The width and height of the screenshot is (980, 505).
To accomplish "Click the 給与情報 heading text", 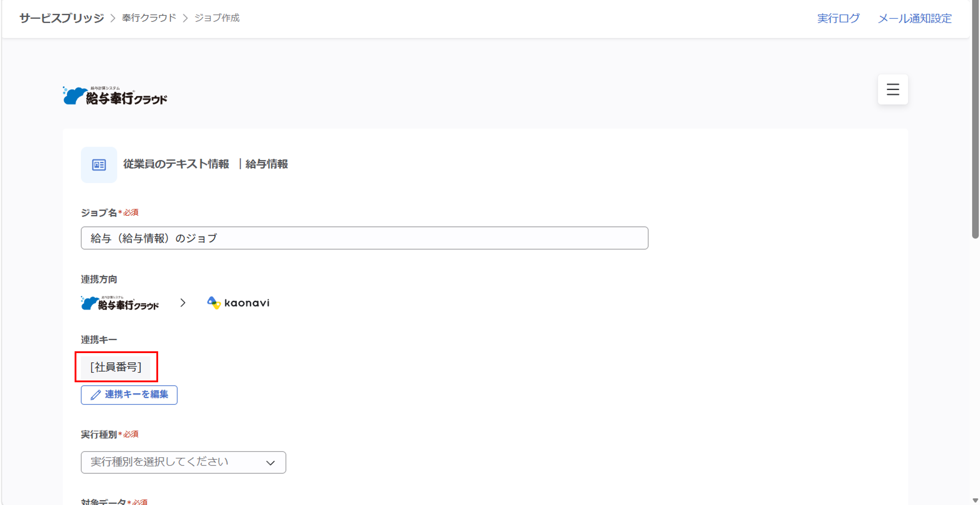I will coord(267,164).
